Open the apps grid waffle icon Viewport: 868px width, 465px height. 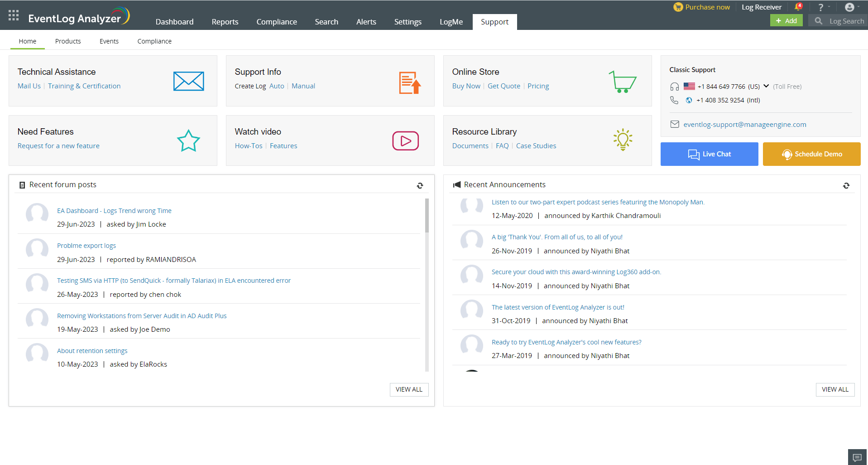(13, 15)
